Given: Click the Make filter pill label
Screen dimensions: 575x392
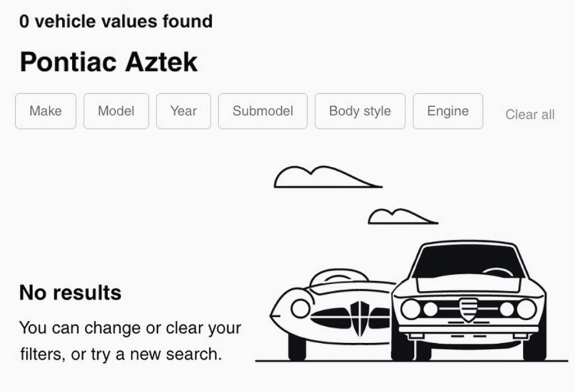Looking at the screenshot, I should 45,111.
